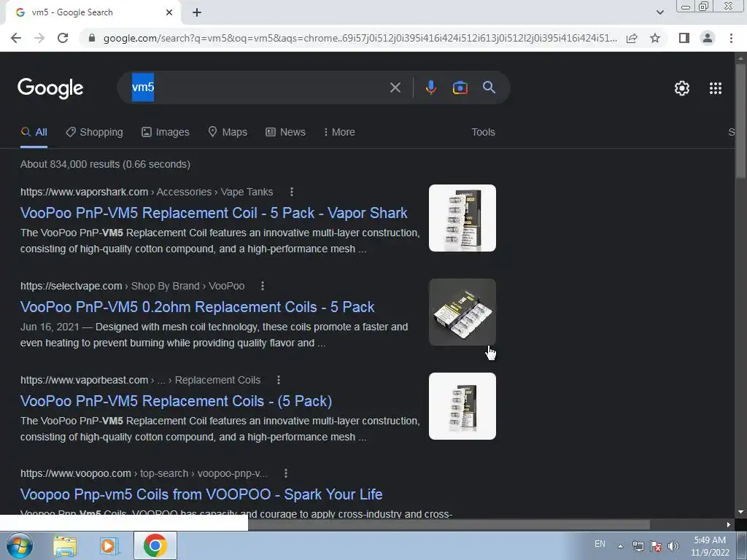Viewport: 747px width, 560px height.
Task: Click the Chrome address bar URL
Action: (x=360, y=38)
